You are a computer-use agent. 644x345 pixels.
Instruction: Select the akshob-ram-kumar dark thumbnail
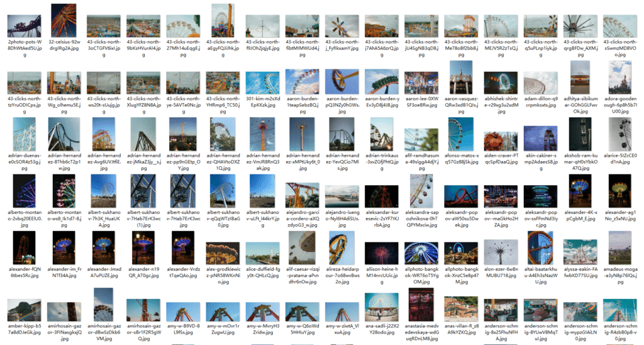(x=580, y=135)
